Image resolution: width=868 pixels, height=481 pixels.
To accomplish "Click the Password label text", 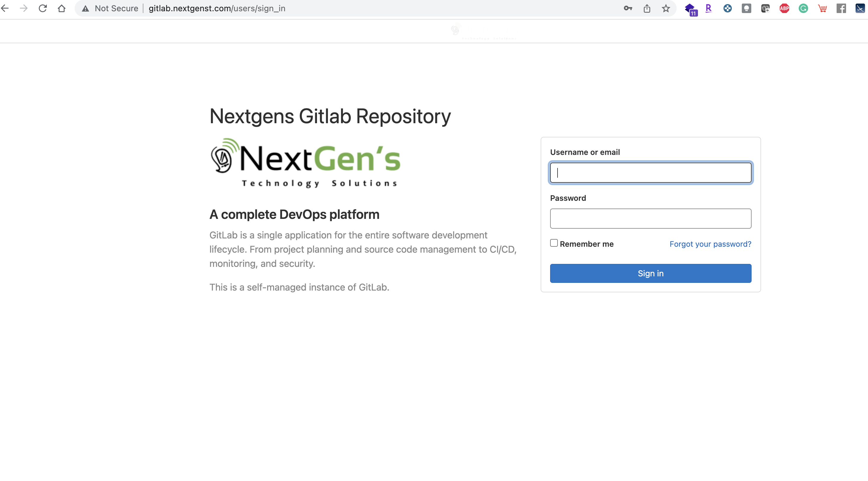I will click(568, 198).
